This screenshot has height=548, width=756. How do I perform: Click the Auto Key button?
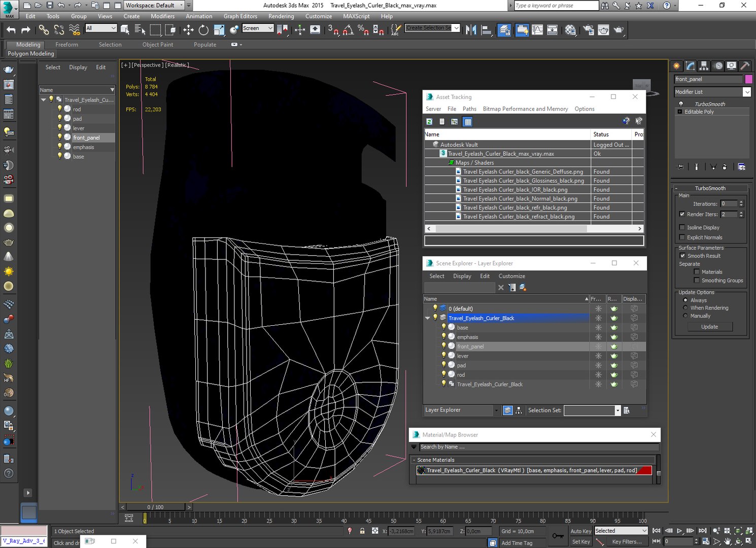(580, 531)
